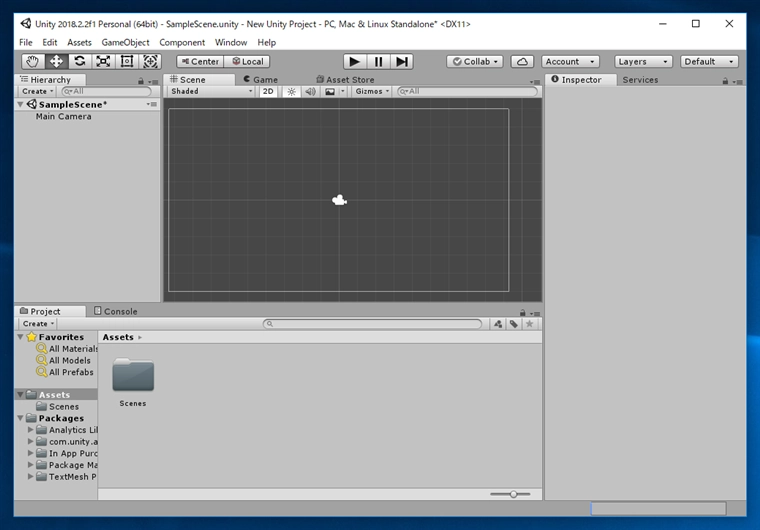760x530 pixels.
Task: Collapse SampleScene in Hierarchy
Action: pyautogui.click(x=20, y=104)
